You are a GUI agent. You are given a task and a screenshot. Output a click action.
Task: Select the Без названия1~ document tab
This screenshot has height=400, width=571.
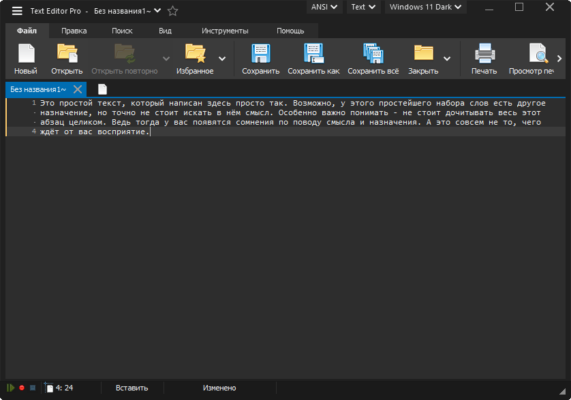click(38, 89)
